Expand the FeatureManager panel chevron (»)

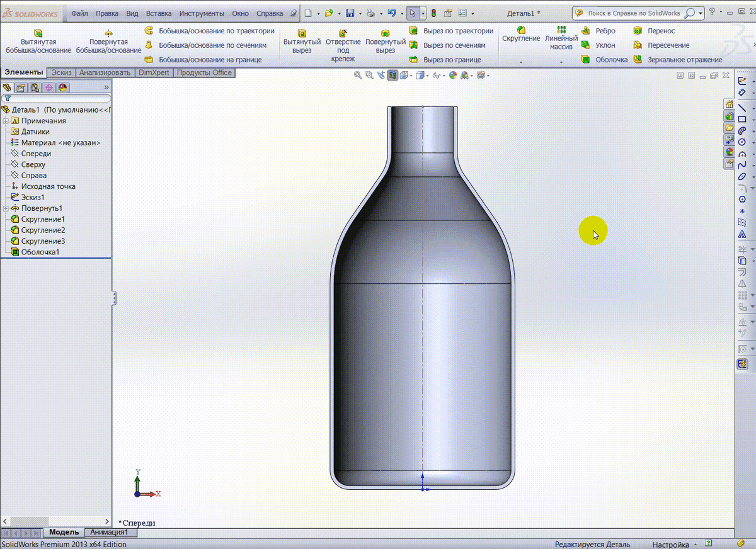106,88
